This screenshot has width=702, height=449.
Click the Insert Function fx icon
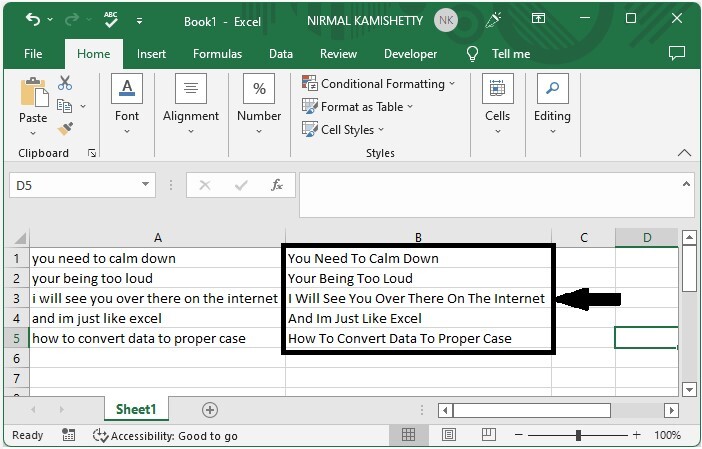pyautogui.click(x=276, y=185)
